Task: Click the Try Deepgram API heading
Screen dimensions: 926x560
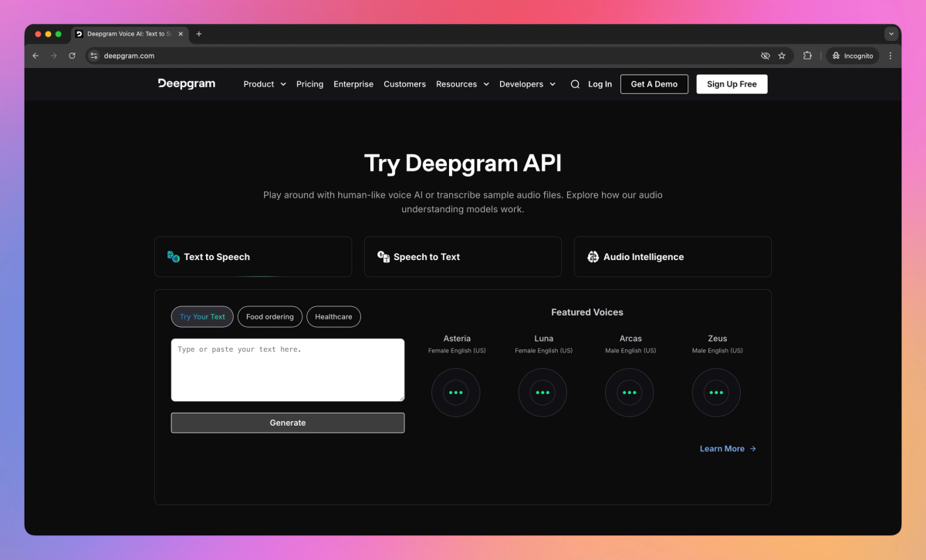Action: pos(463,164)
